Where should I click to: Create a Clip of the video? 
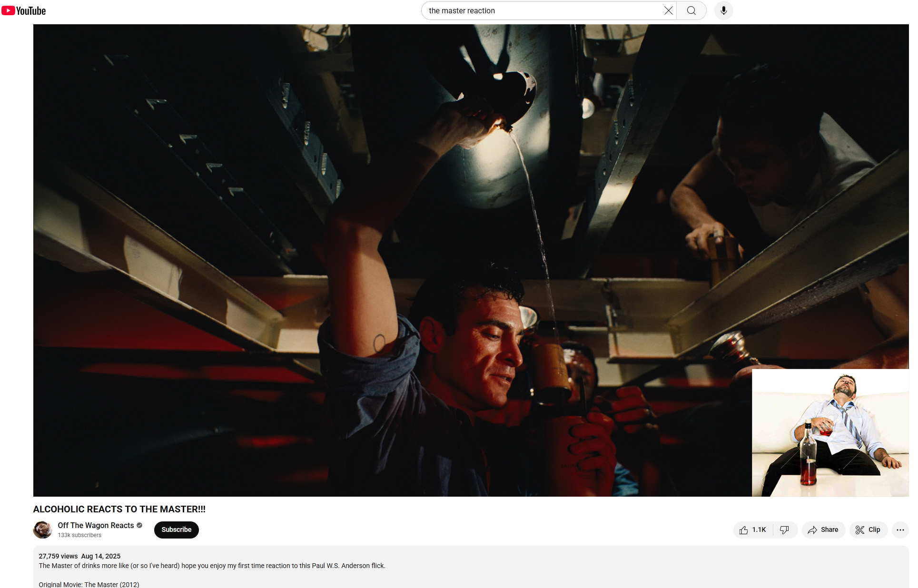(868, 529)
